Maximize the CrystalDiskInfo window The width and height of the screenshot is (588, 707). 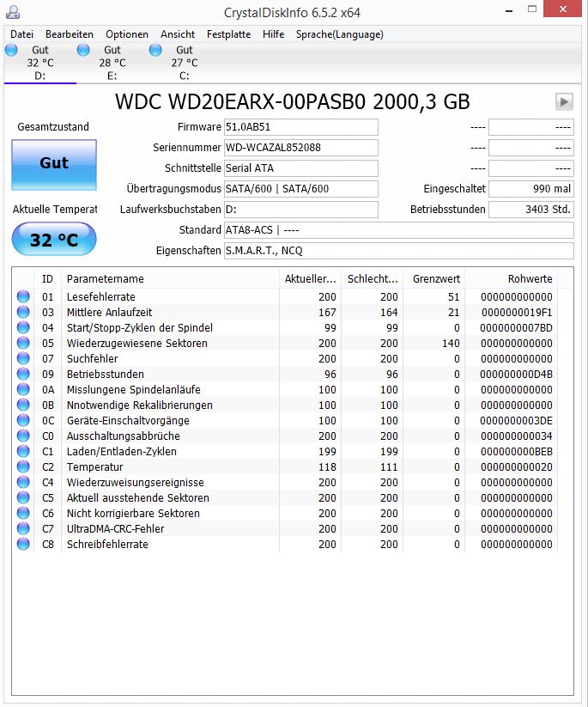pos(532,9)
